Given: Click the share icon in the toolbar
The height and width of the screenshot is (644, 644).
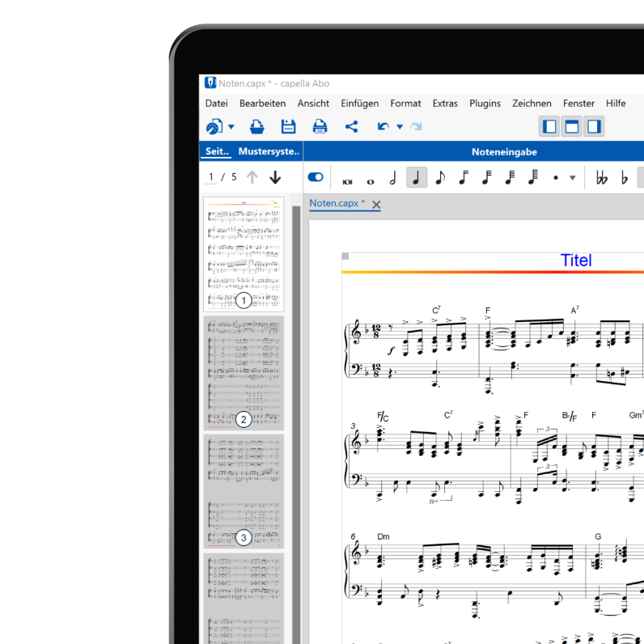Looking at the screenshot, I should click(x=351, y=126).
